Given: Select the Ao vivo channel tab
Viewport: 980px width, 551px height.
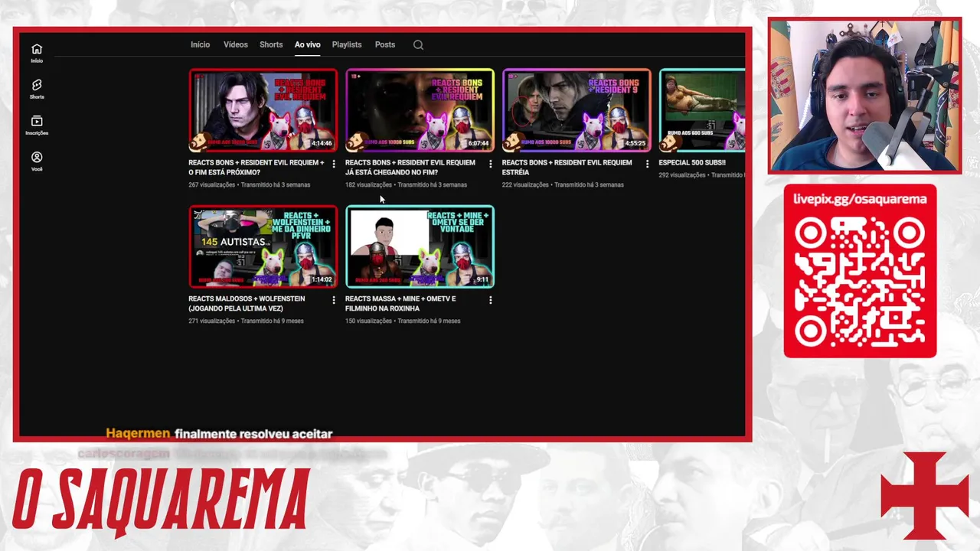Looking at the screenshot, I should click(x=308, y=44).
